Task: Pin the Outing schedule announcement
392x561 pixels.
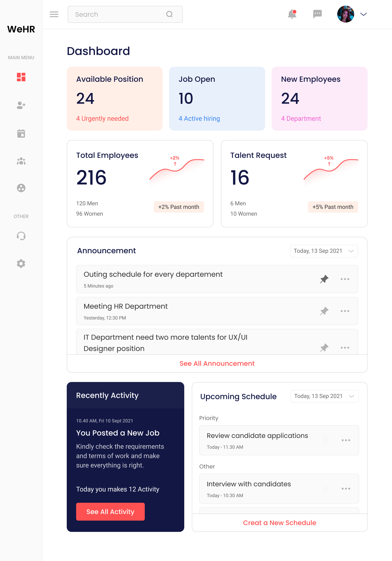Action: (324, 279)
